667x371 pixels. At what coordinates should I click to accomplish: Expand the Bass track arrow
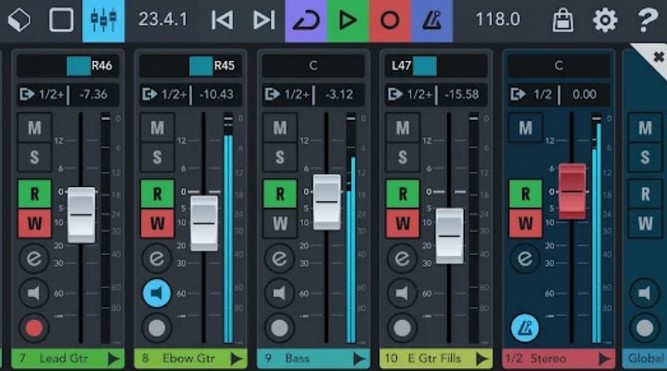(x=359, y=359)
